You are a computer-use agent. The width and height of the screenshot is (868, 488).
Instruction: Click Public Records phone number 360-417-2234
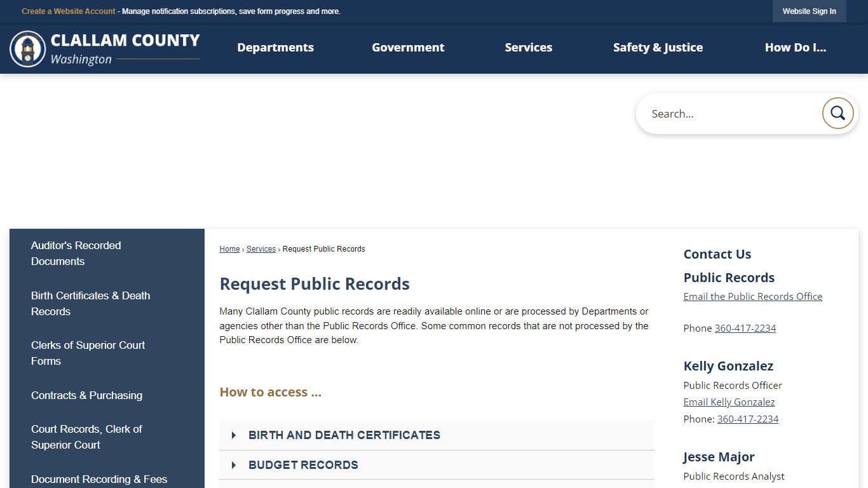tap(745, 328)
